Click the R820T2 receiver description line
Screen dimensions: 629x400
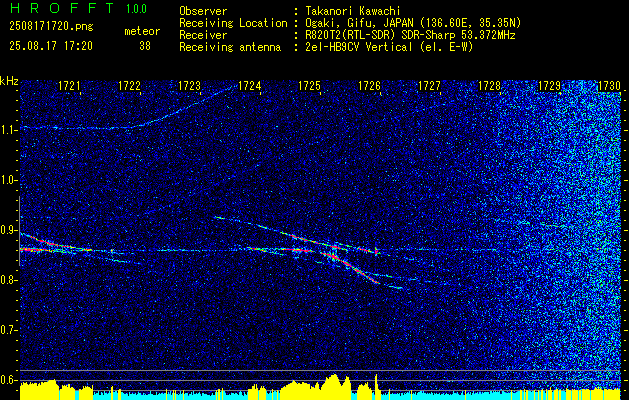(x=410, y=35)
